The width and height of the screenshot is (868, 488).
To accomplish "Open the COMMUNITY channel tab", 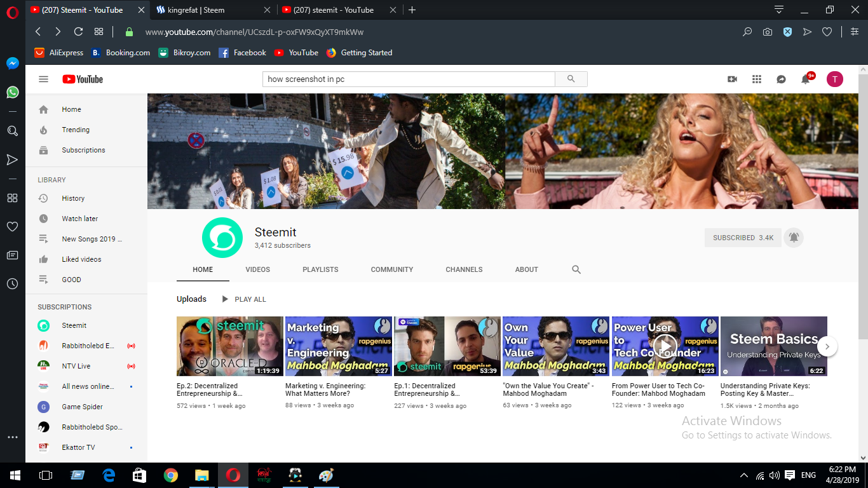I will tap(392, 269).
